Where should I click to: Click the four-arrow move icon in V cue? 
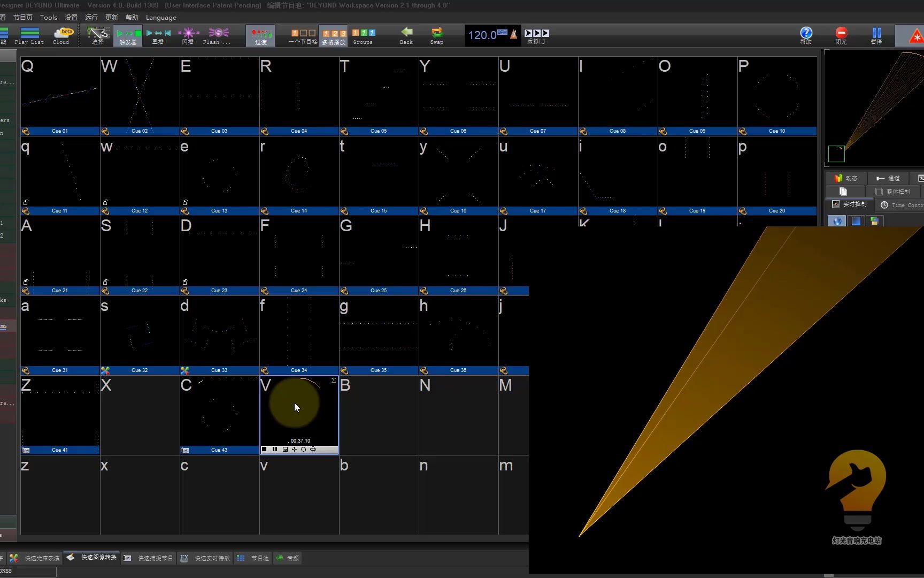(294, 450)
